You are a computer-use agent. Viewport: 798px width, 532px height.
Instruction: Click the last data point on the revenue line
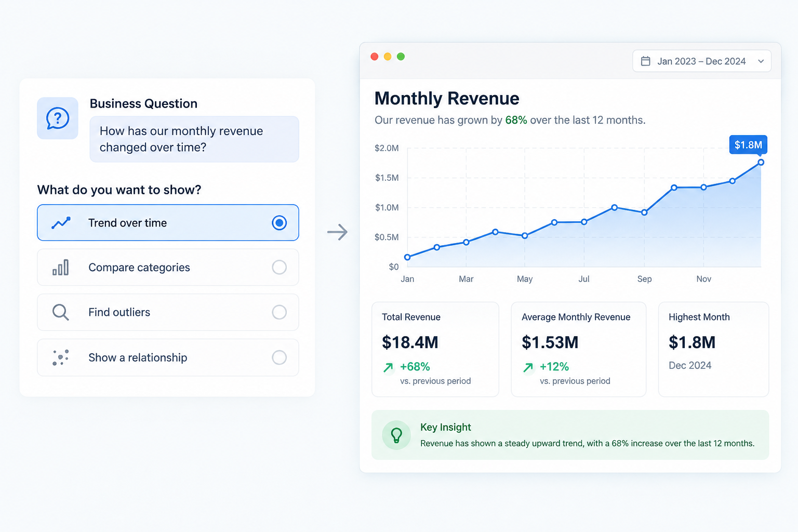click(761, 163)
